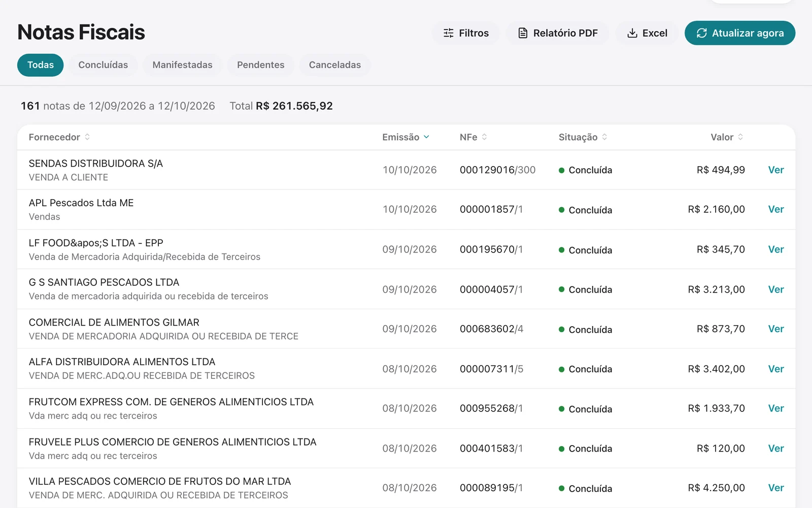
Task: Sort by the Fornecedor column arrows
Action: (x=87, y=137)
